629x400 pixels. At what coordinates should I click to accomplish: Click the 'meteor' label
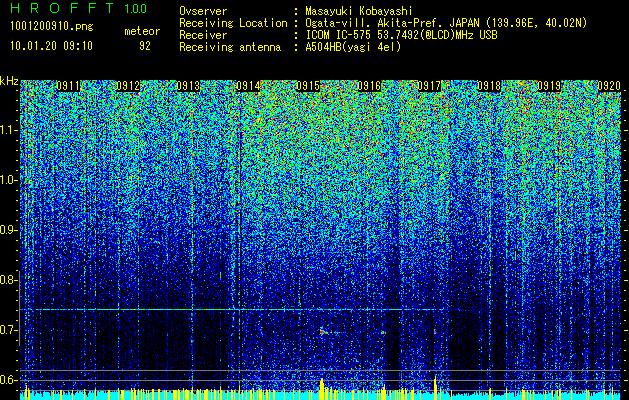coord(142,31)
